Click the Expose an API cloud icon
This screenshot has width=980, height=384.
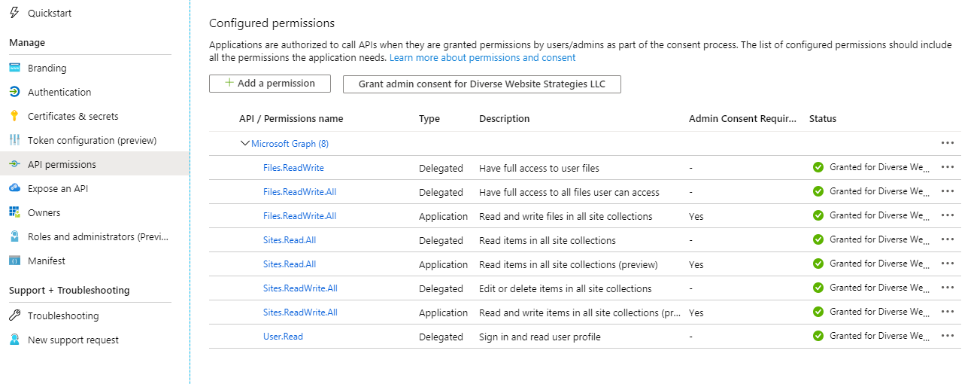pyautogui.click(x=14, y=188)
